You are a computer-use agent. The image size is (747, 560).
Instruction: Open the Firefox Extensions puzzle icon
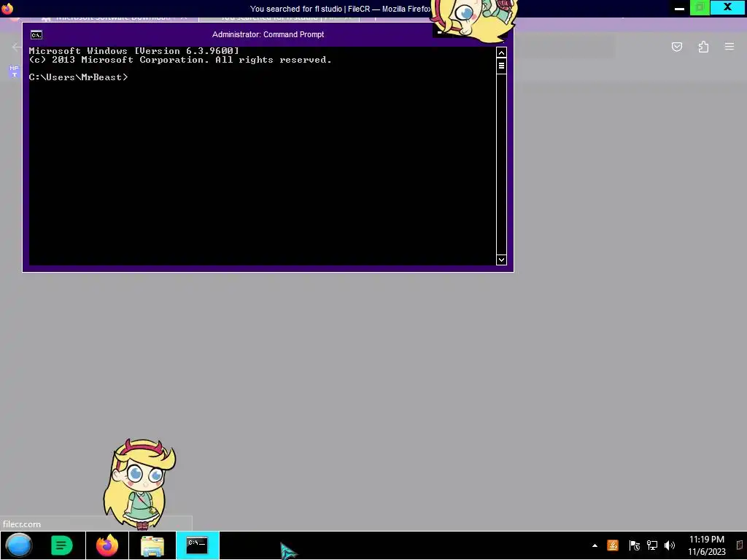click(703, 47)
